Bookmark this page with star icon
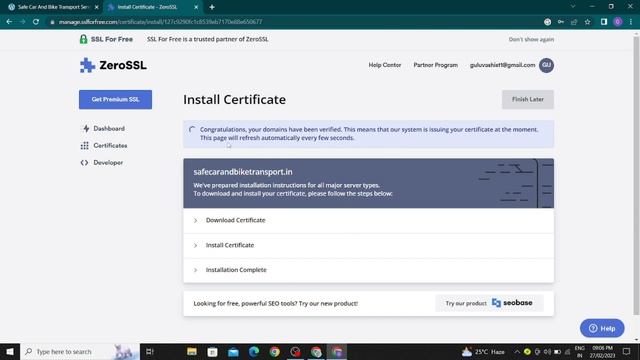640x360 pixels. tap(587, 22)
